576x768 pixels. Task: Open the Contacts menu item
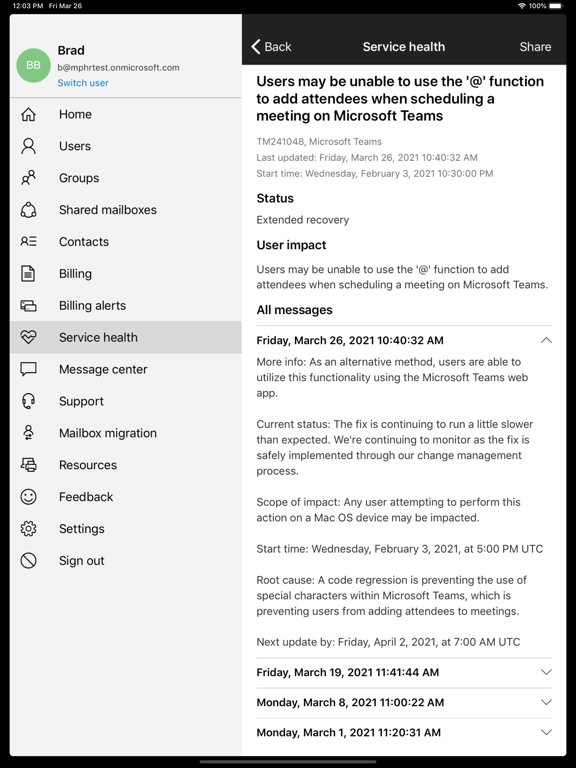point(125,241)
